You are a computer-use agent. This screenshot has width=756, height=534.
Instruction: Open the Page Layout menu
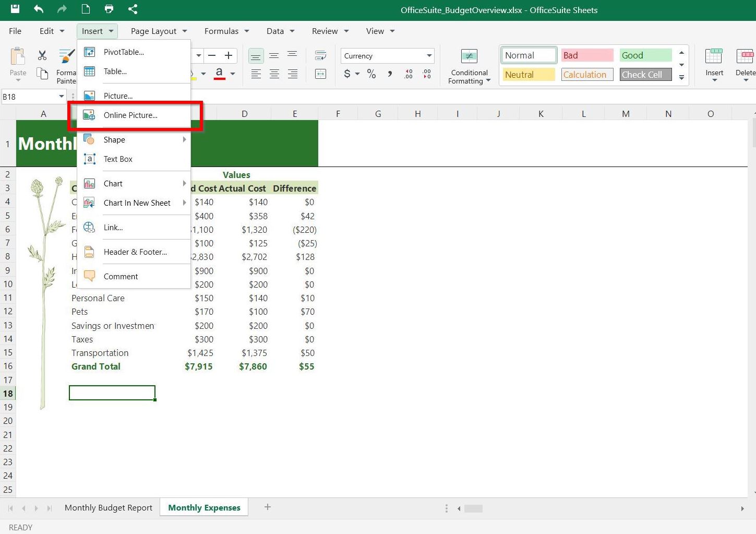point(159,31)
